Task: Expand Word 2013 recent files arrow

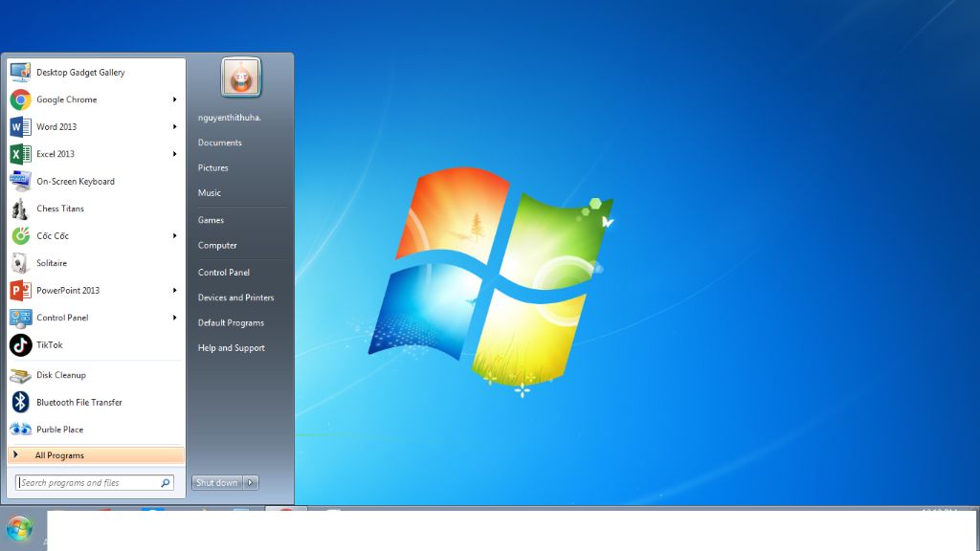Action: pos(175,127)
